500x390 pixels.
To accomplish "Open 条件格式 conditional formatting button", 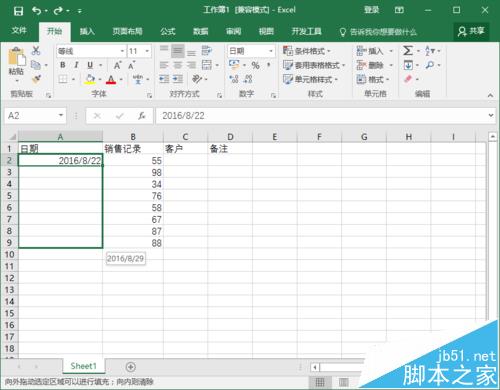I will click(x=307, y=51).
